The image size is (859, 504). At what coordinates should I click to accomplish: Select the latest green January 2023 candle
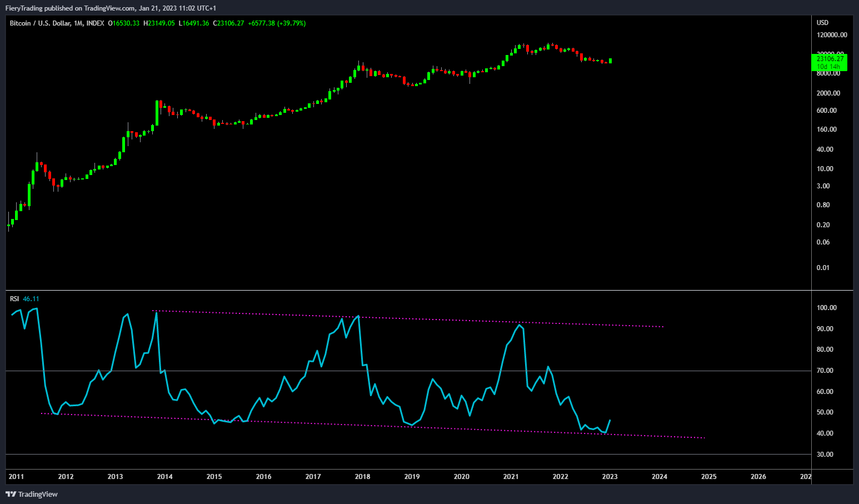pyautogui.click(x=610, y=61)
